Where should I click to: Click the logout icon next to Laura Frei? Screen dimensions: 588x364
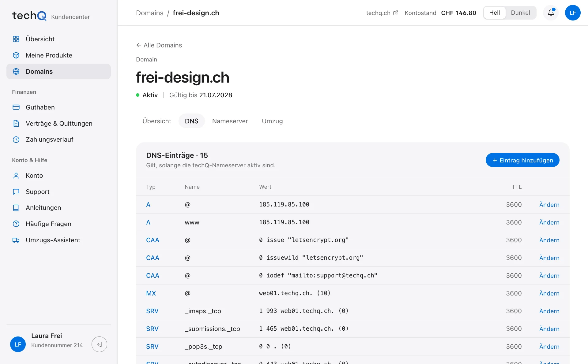(99, 344)
